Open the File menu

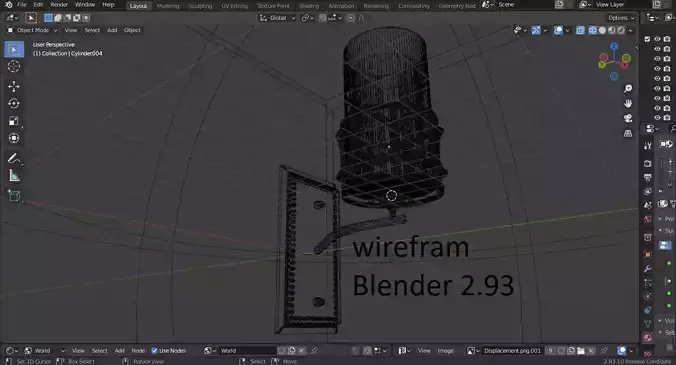pos(22,5)
